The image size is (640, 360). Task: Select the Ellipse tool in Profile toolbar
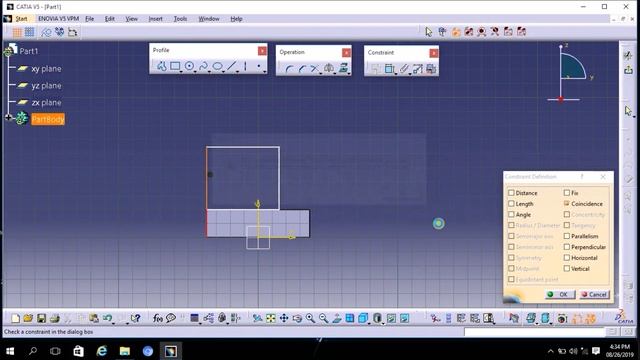[x=218, y=66]
